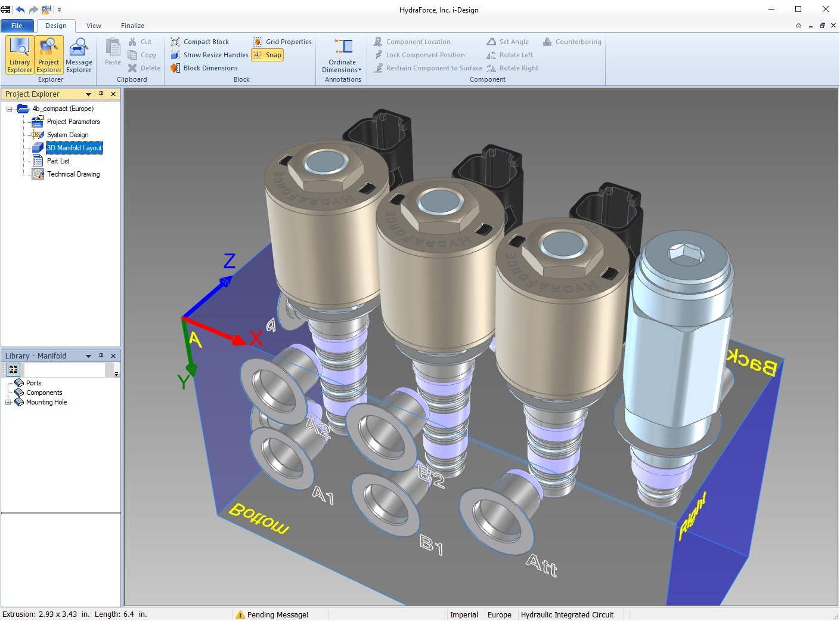Expand the Mounting Hole node
This screenshot has height=621, width=840.
(x=8, y=403)
